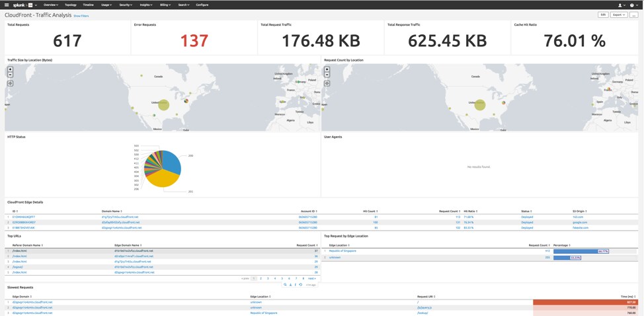The width and height of the screenshot is (644, 316).
Task: Open the Export dropdown button
Action: 618,15
